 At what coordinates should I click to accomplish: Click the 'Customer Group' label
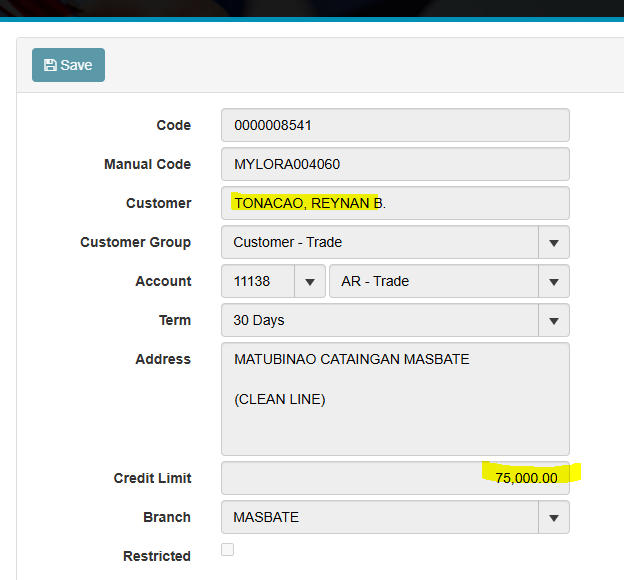[x=135, y=242]
